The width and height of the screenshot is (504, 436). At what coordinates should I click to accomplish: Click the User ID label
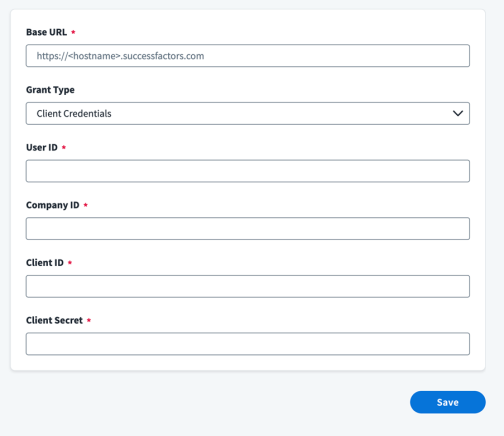point(42,147)
